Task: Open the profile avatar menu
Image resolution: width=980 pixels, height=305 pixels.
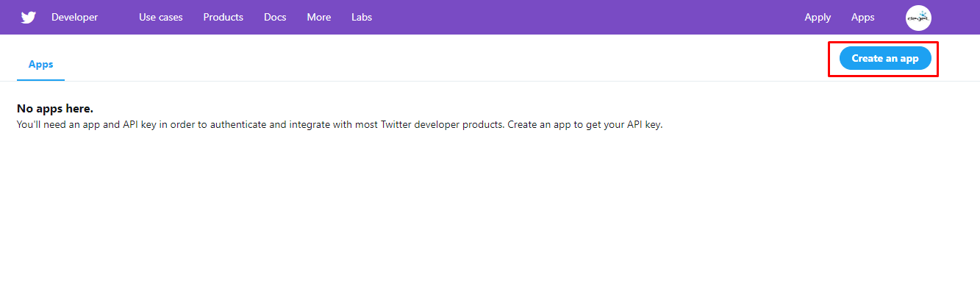Action: [x=918, y=18]
